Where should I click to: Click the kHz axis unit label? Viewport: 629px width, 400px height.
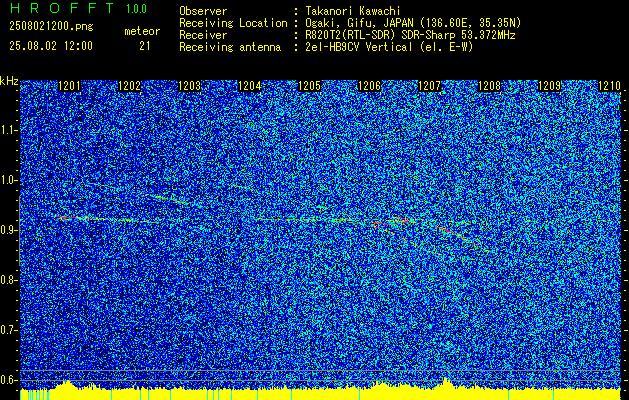9,81
